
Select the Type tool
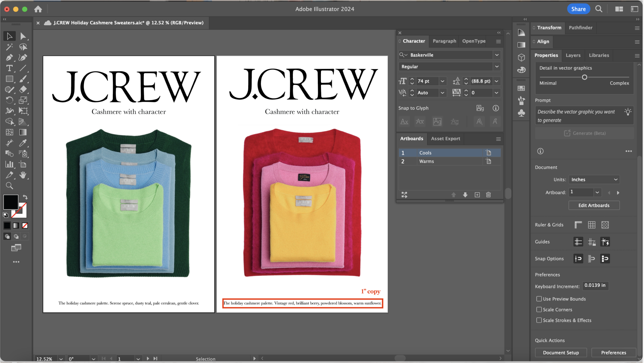9,68
